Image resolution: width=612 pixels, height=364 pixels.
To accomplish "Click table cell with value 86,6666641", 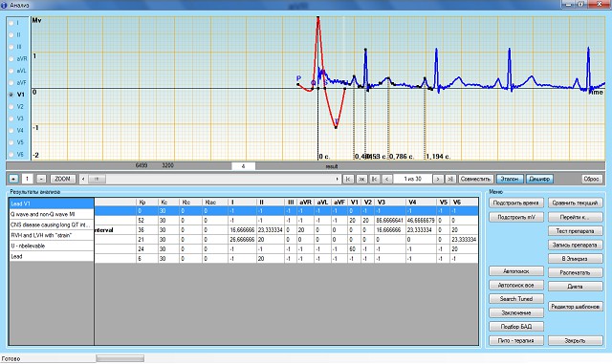I will click(389, 221).
